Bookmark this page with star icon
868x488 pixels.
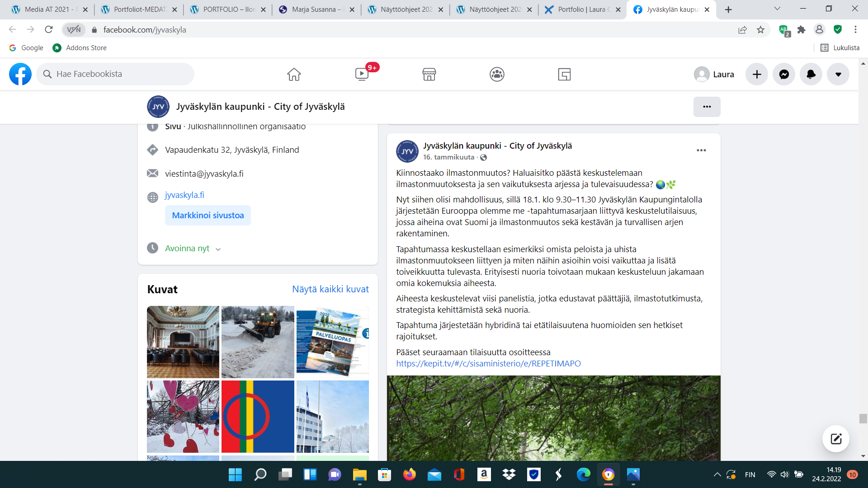[x=761, y=29]
